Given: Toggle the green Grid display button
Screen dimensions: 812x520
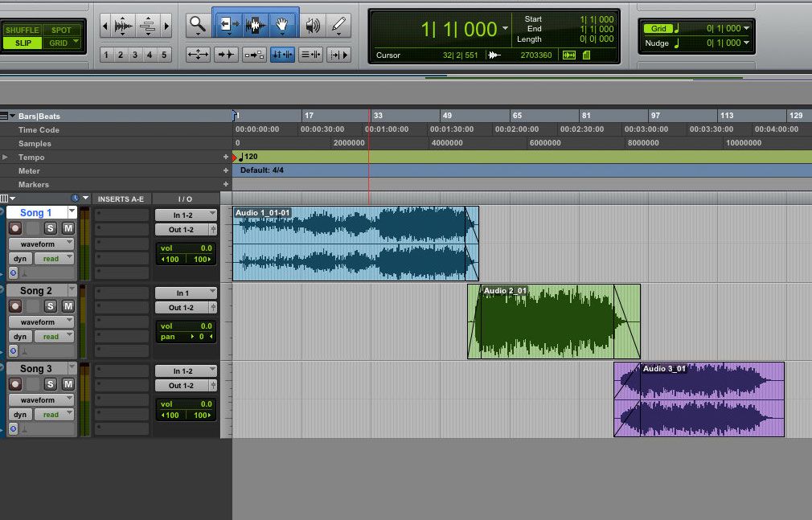Looking at the screenshot, I should [x=658, y=28].
